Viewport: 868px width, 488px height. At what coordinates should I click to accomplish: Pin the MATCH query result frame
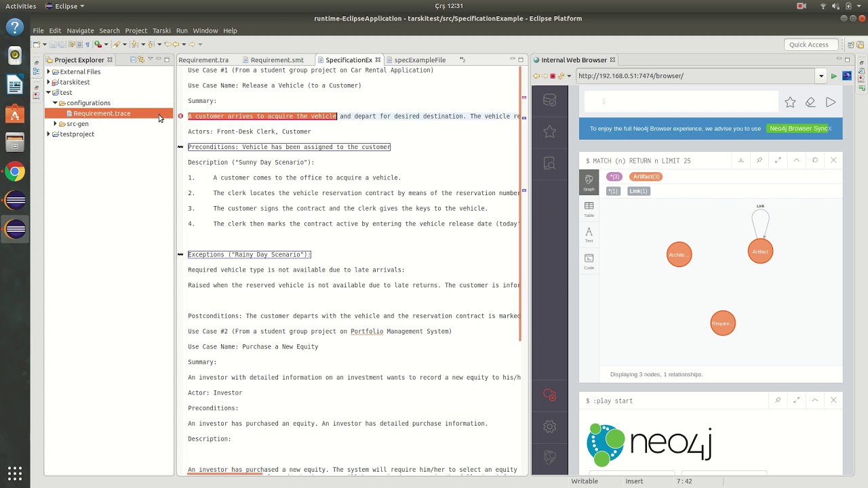(759, 161)
